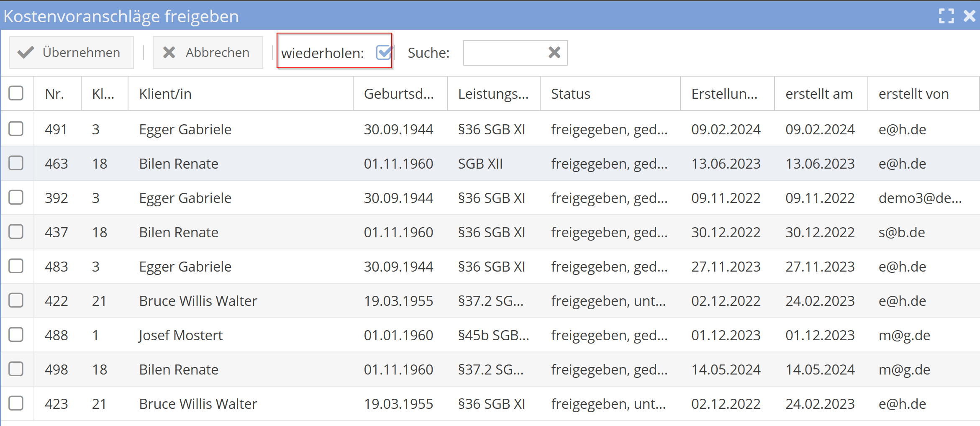Viewport: 980px width, 426px height.
Task: Mark the checkbox for 422 Bruce Willis Walter
Action: (16, 300)
